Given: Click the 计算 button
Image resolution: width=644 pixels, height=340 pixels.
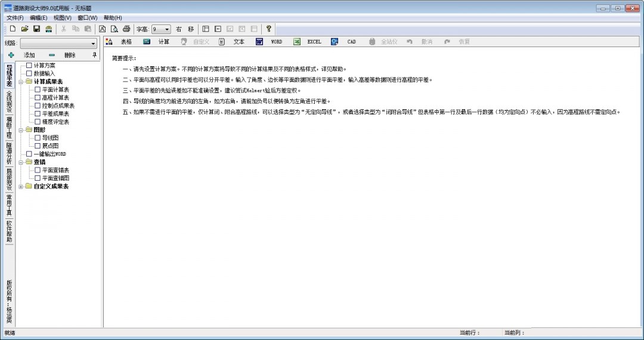Looking at the screenshot, I should [x=157, y=42].
